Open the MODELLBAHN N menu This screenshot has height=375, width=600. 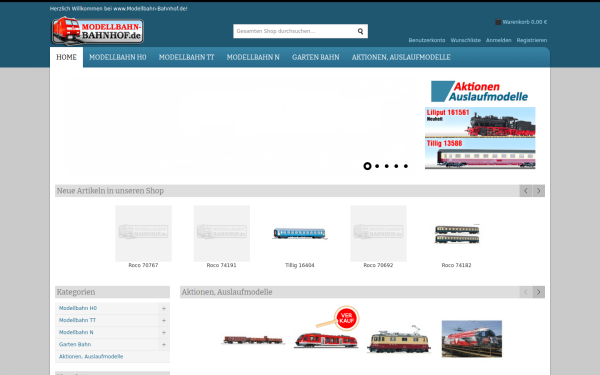coord(253,57)
